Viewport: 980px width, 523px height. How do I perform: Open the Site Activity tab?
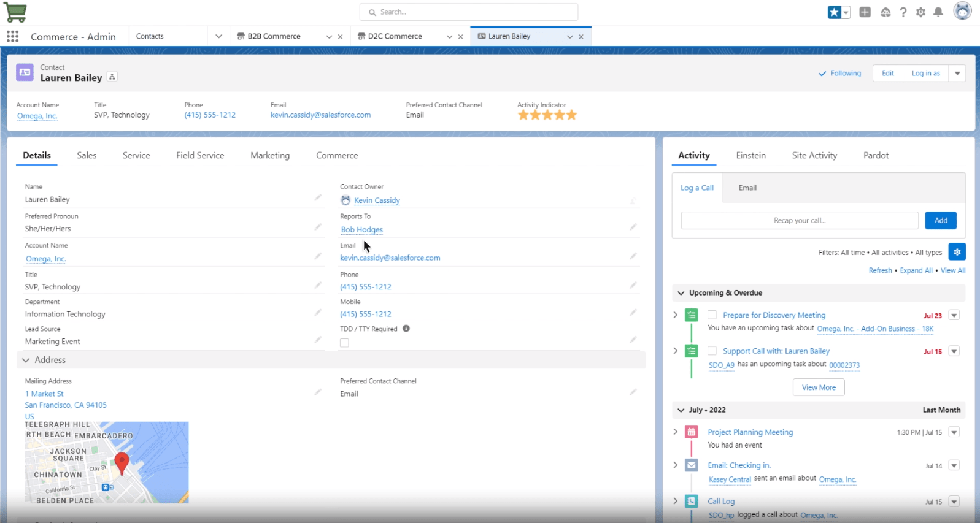(x=814, y=156)
